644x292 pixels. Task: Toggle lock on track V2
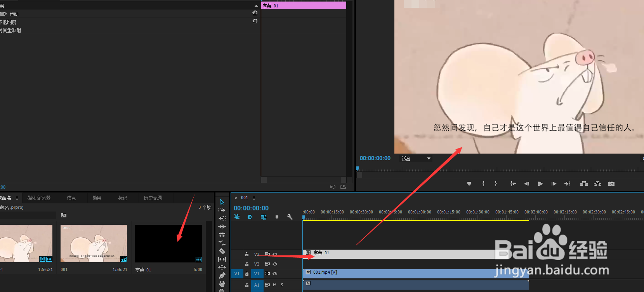point(247,264)
